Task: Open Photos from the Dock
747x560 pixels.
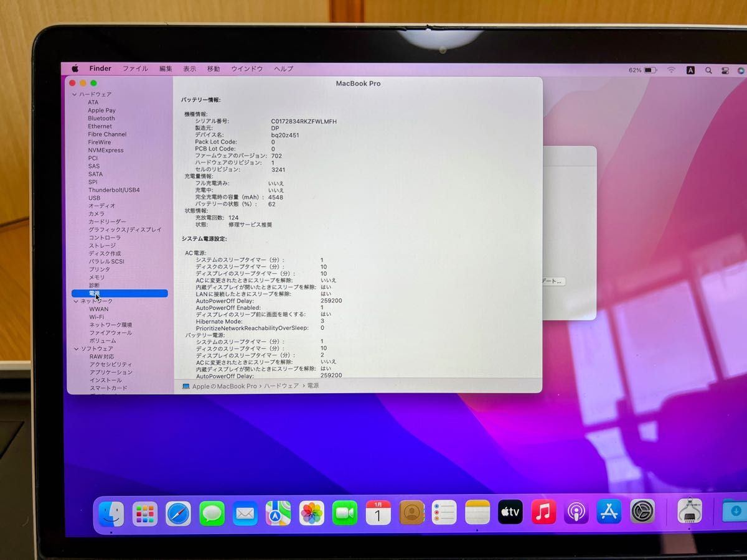Action: [312, 513]
